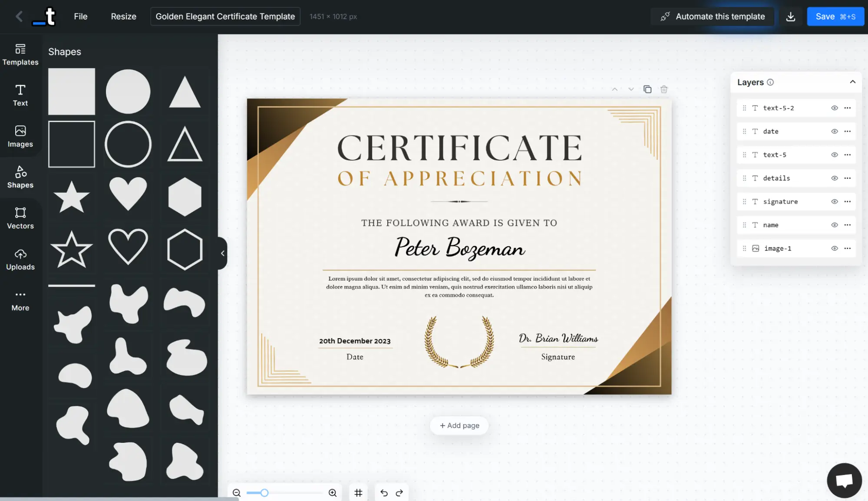Screen dimensions: 868x501
Task: Open options menu for details layer
Action: point(847,178)
